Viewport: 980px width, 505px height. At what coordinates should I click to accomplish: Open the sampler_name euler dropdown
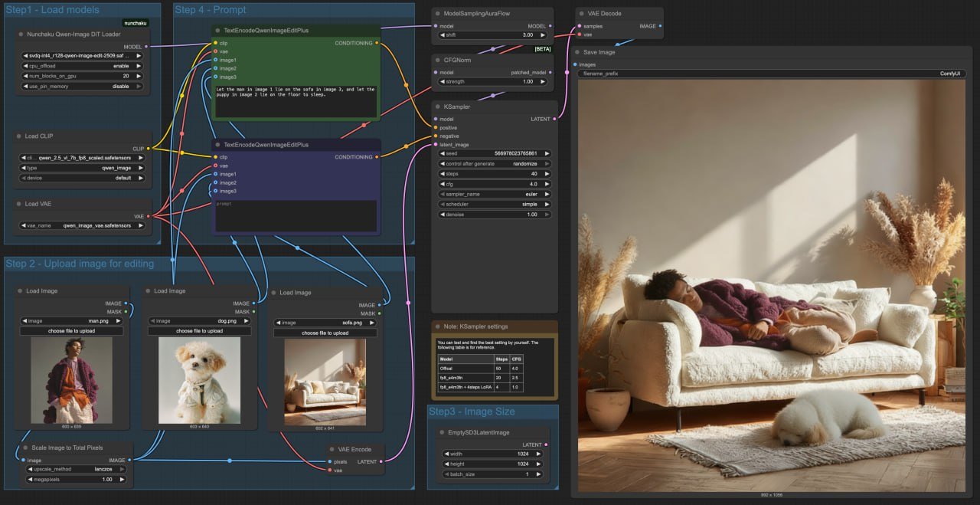(495, 195)
